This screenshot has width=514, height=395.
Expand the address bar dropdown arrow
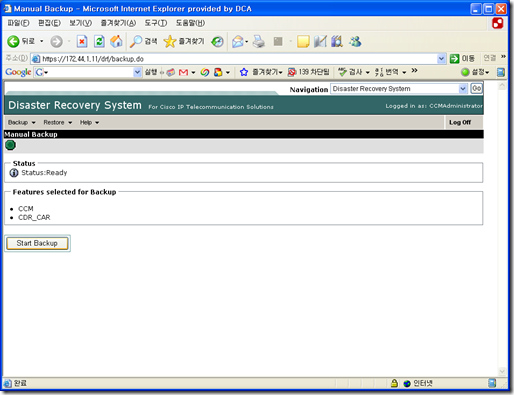pyautogui.click(x=441, y=59)
